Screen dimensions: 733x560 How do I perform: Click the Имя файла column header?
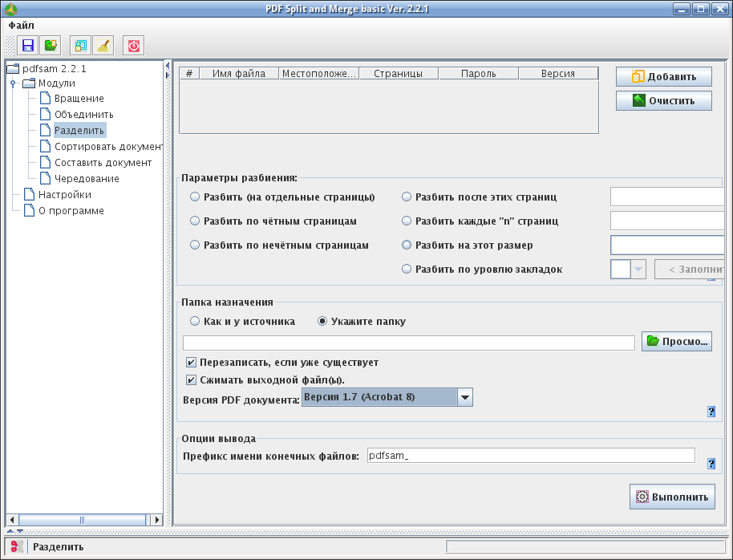(x=239, y=74)
